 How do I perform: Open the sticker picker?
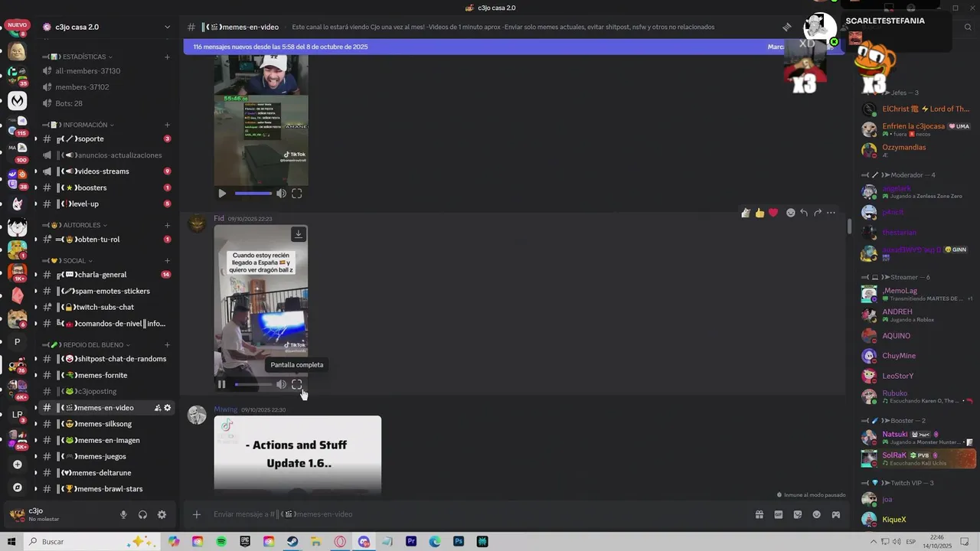tap(798, 514)
